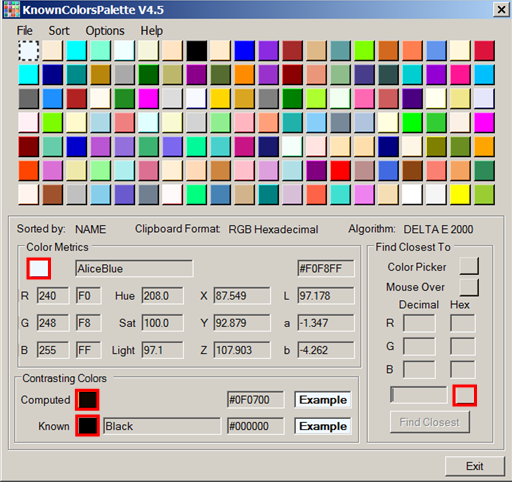
Task: Click the KnownColorsPalette title bar app icon
Action: 11,10
